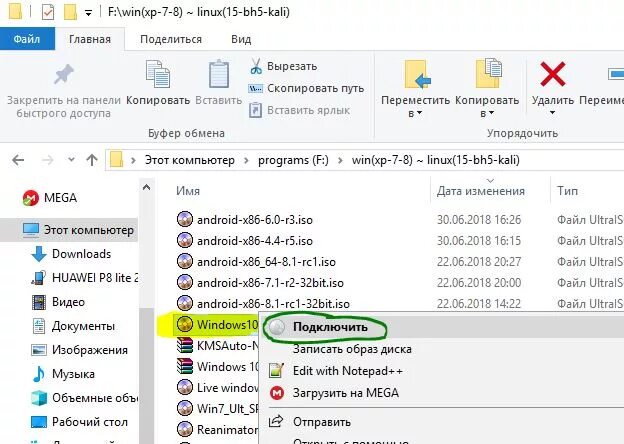624x444 pixels.
Task: Click the red X Удалить icon
Action: tap(553, 74)
